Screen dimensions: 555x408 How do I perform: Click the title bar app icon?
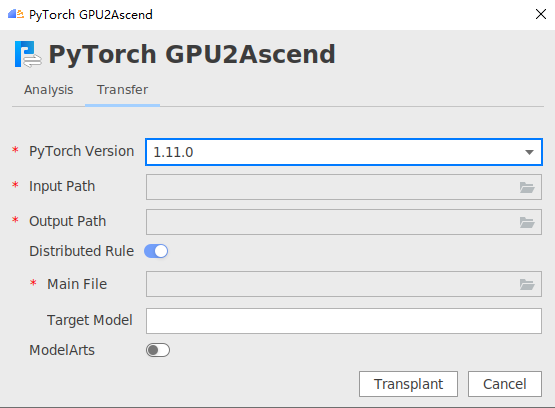coord(16,15)
